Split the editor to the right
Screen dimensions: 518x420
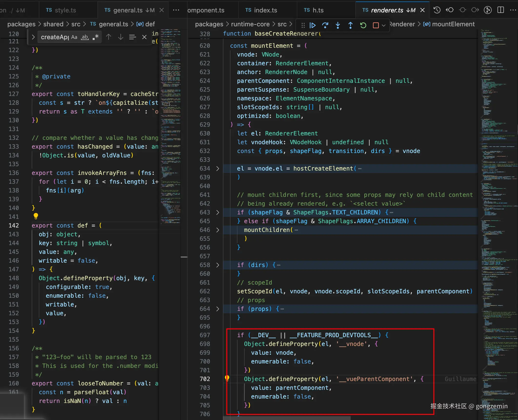[501, 10]
